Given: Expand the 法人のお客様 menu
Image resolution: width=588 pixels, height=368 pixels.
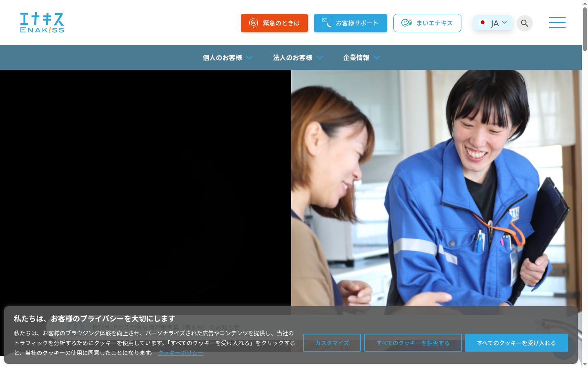Looking at the screenshot, I should coord(298,58).
